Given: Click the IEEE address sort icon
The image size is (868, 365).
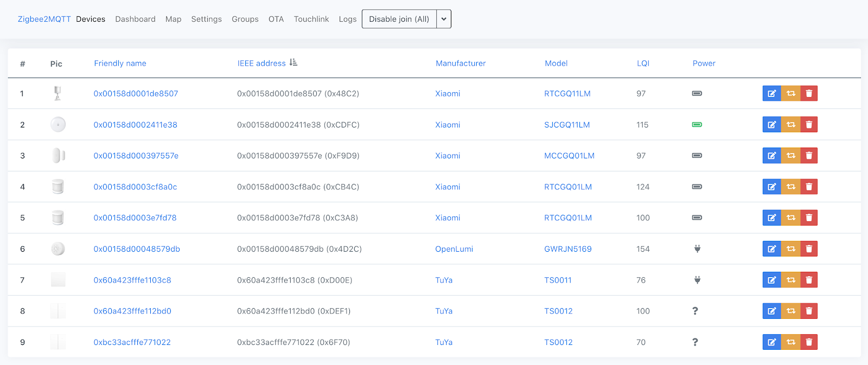Looking at the screenshot, I should [x=293, y=63].
